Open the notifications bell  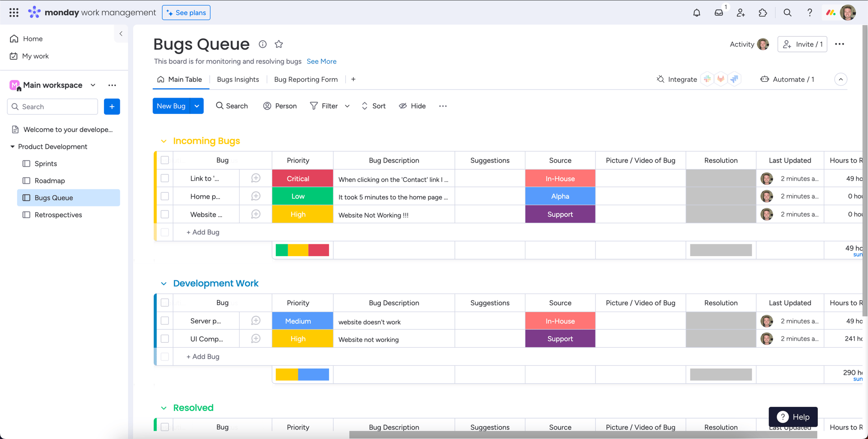pos(697,13)
